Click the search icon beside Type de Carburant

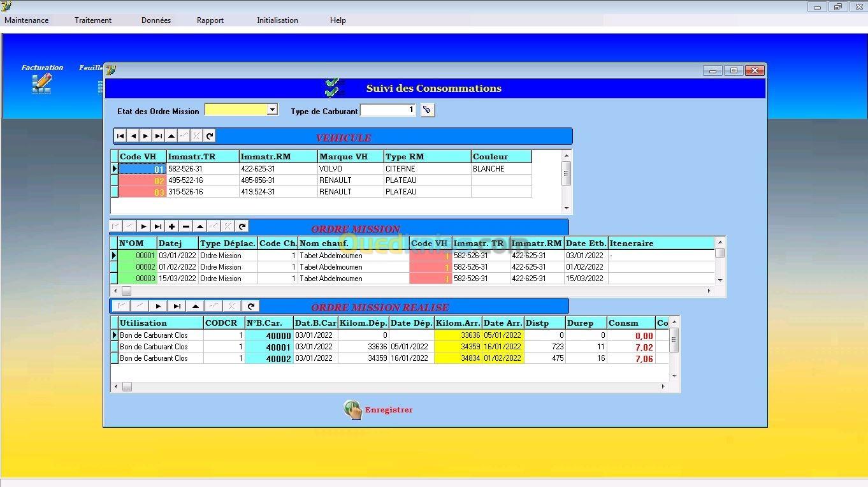[427, 110]
